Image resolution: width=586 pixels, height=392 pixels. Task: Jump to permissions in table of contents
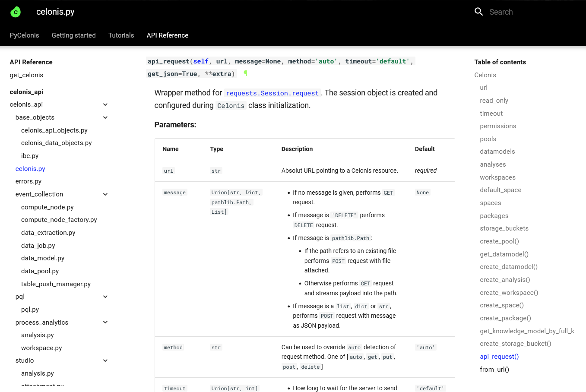(498, 126)
